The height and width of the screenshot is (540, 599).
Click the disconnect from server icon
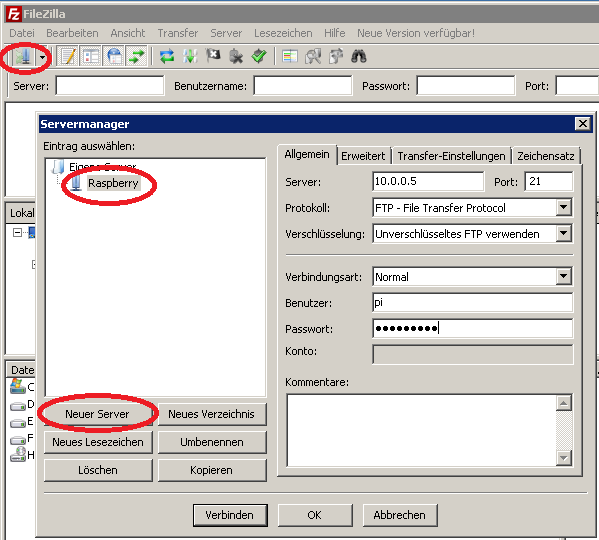pos(236,57)
